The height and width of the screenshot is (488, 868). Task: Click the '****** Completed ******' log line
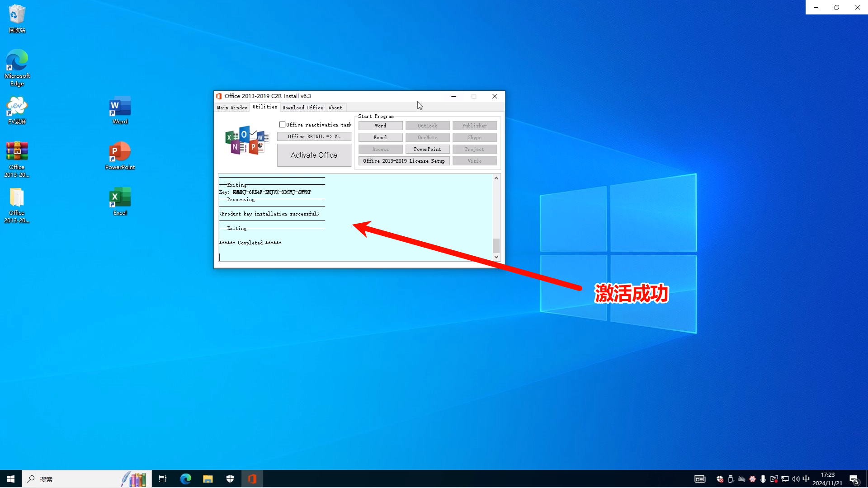point(250,243)
